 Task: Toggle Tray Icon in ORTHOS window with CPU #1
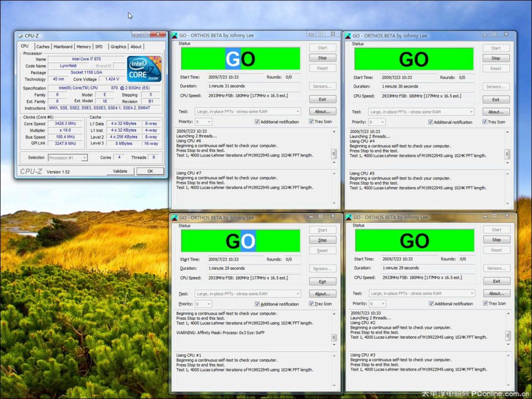[311, 304]
